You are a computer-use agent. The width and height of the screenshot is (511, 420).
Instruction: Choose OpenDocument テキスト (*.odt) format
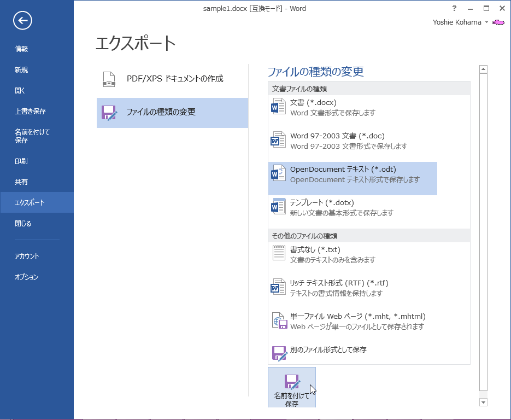[x=353, y=178]
